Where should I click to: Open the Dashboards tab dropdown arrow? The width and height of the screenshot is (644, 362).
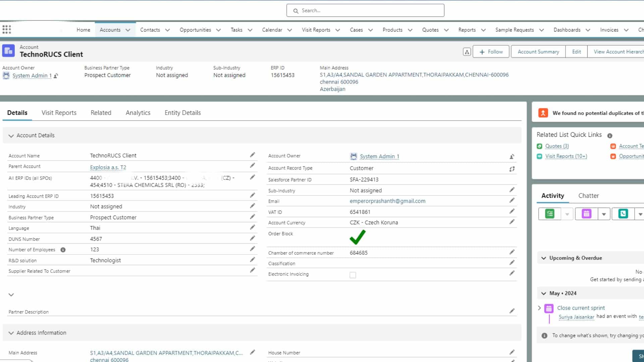[588, 30]
